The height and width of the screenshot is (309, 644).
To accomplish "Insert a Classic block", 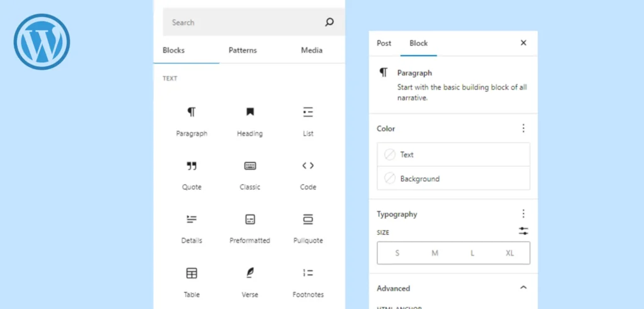I will tap(250, 175).
